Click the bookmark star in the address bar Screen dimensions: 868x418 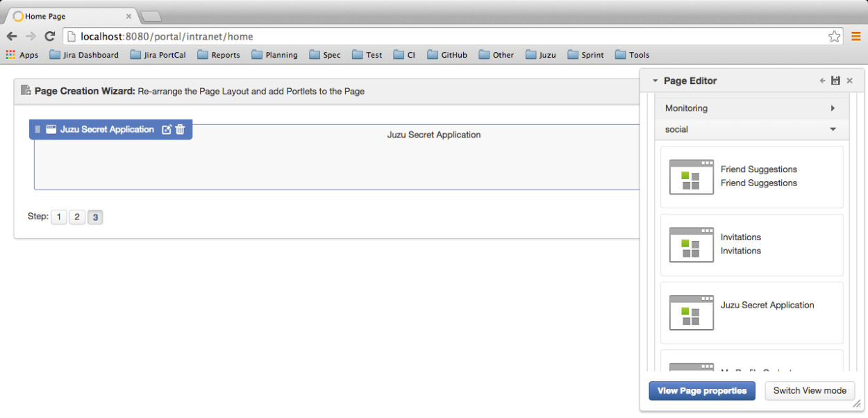click(834, 35)
